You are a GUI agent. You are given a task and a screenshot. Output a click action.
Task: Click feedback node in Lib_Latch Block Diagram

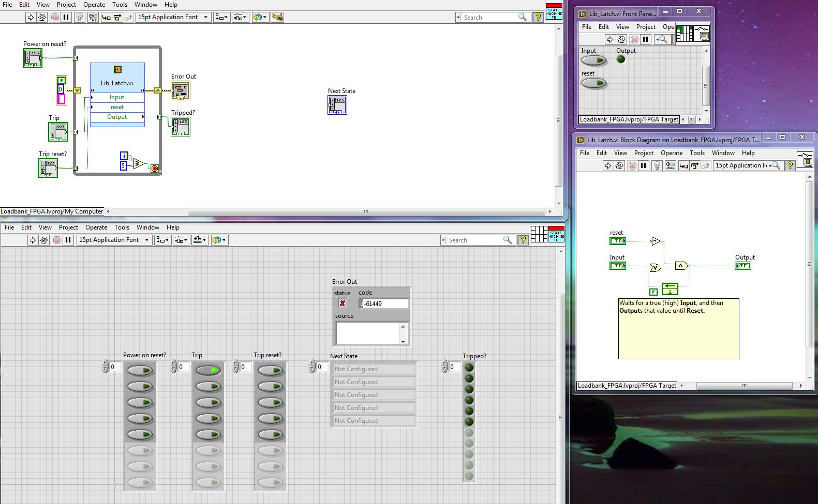tap(670, 288)
